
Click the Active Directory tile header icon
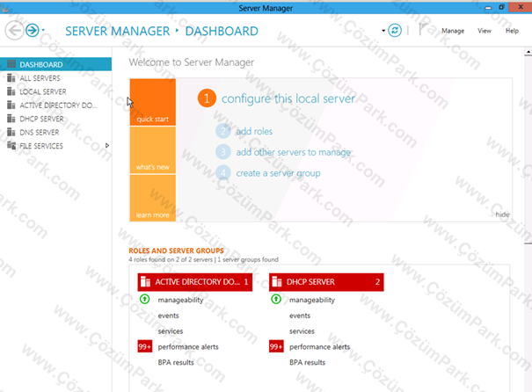(x=146, y=282)
